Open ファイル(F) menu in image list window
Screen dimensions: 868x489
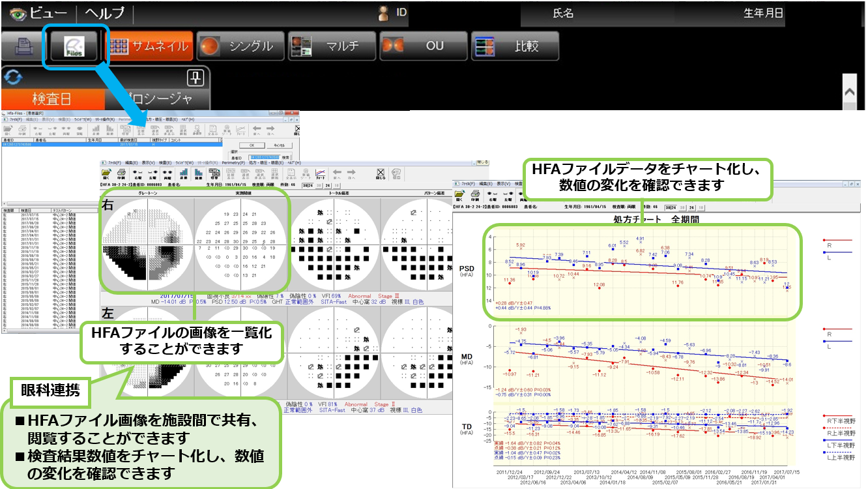click(x=115, y=162)
